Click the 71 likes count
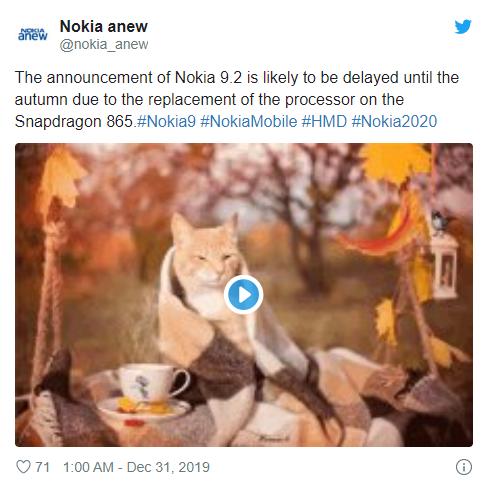 click(42, 467)
